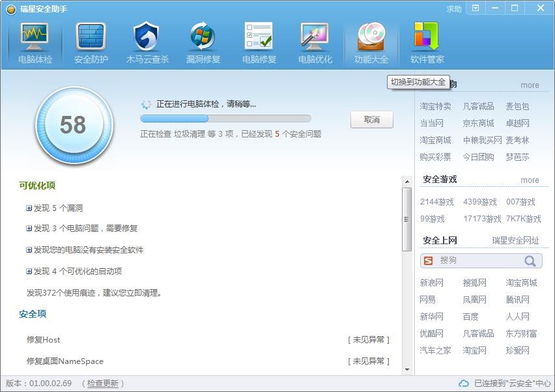Select the 修复Host row
Viewport: 555px width, 392px height.
pyautogui.click(x=208, y=340)
